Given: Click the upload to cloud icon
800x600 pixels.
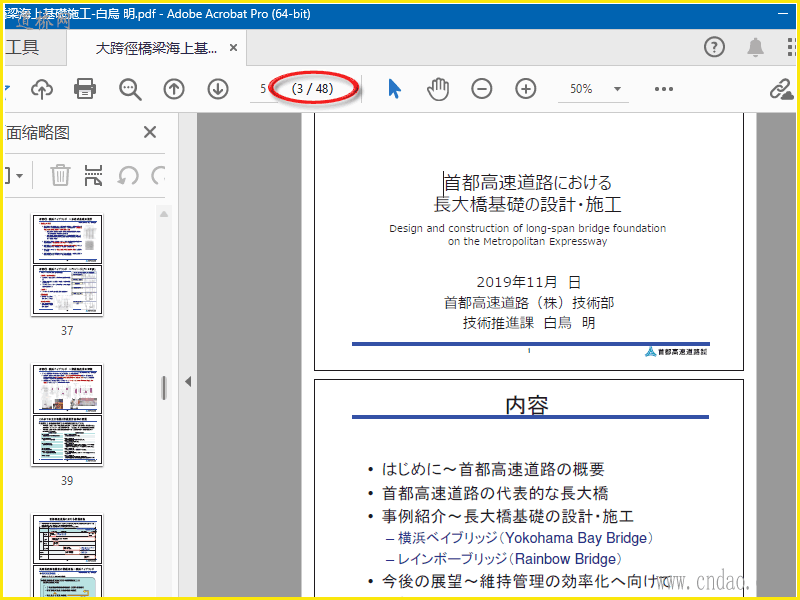Looking at the screenshot, I should pos(42,89).
